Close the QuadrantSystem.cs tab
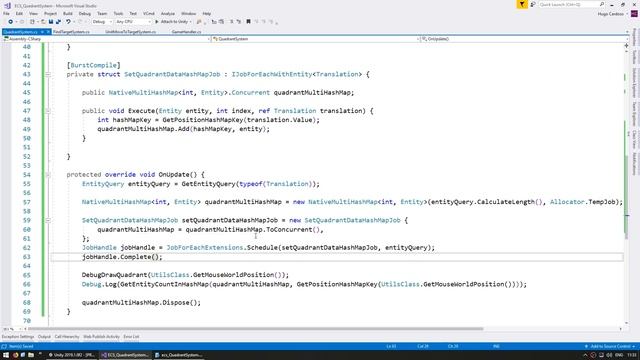Image resolution: width=640 pixels, height=360 pixels. pyautogui.click(x=48, y=32)
